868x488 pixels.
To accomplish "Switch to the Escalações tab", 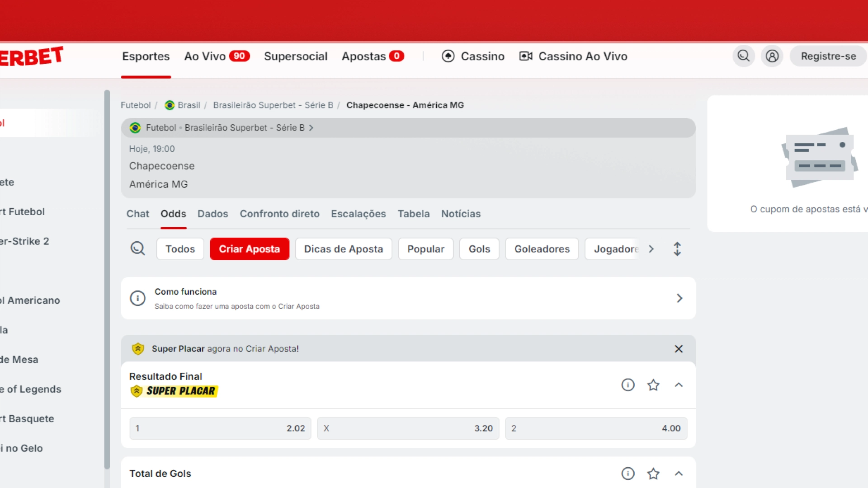I will (x=358, y=214).
